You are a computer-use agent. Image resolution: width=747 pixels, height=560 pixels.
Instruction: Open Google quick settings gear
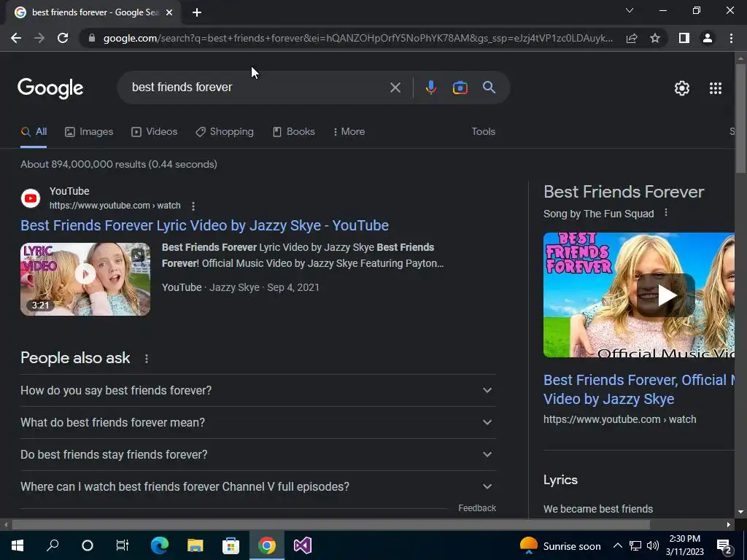(x=682, y=88)
